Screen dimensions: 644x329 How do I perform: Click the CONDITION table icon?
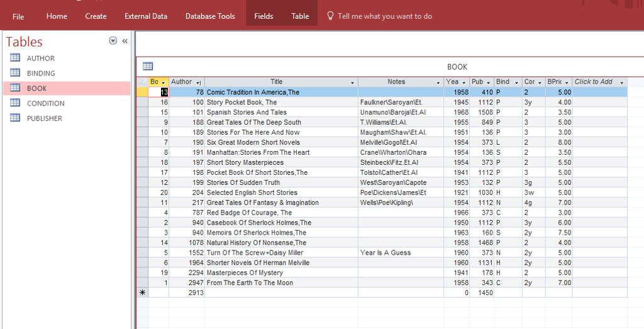pos(15,103)
